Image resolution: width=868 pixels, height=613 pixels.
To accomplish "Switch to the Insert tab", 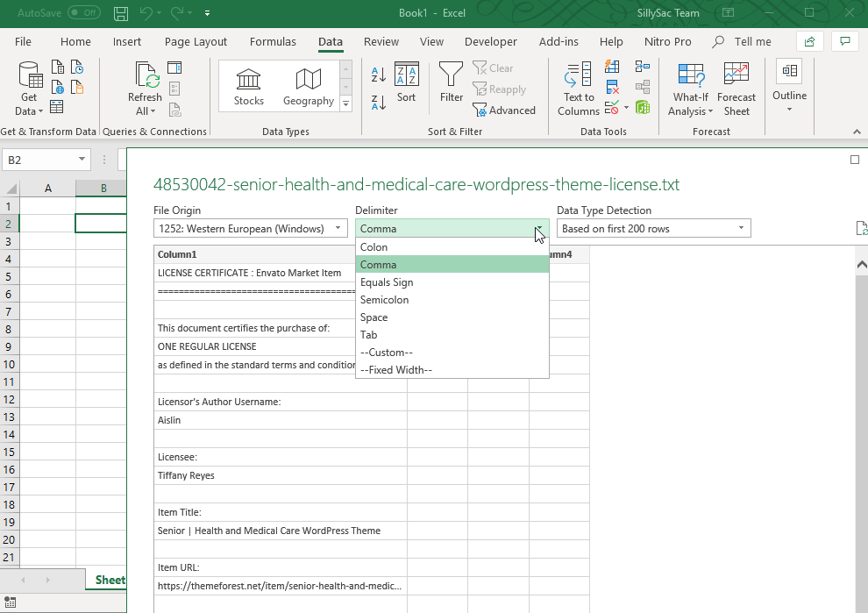I will click(x=127, y=41).
